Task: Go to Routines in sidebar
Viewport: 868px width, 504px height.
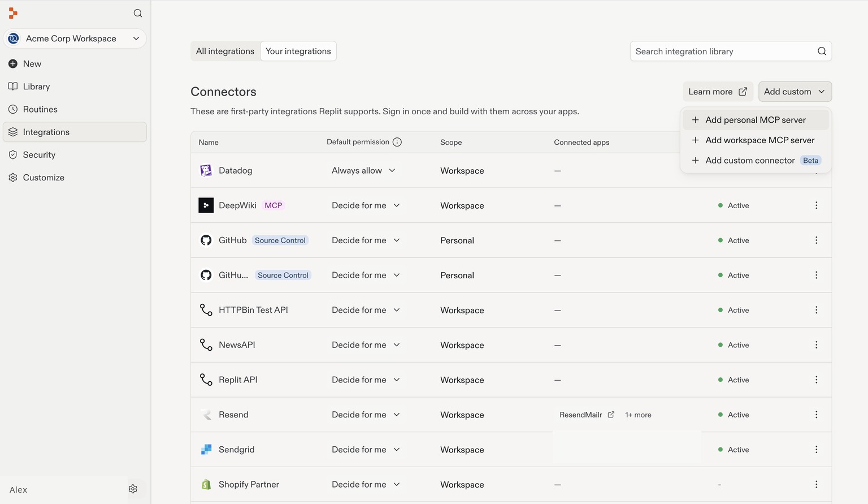Action: [x=75, y=109]
